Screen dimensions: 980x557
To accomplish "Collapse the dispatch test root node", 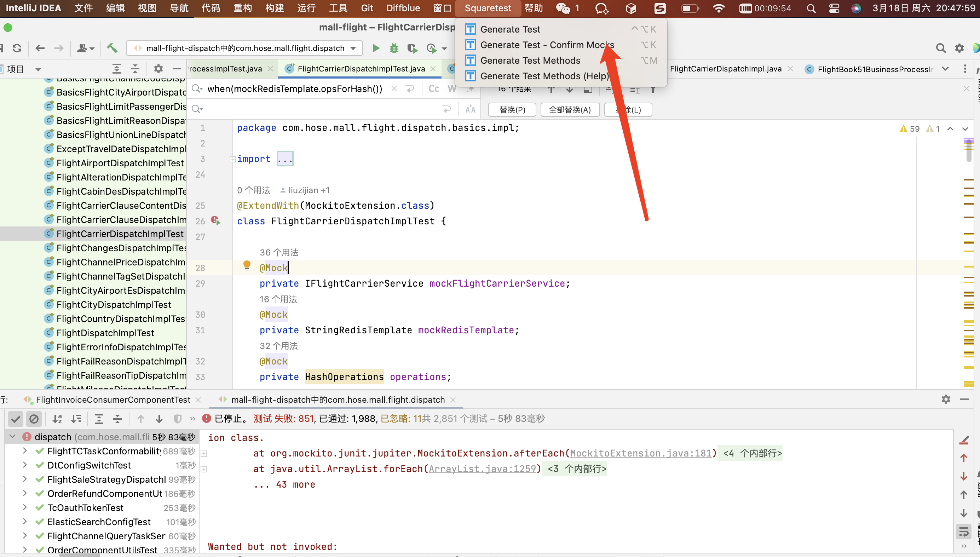I will [x=13, y=436].
